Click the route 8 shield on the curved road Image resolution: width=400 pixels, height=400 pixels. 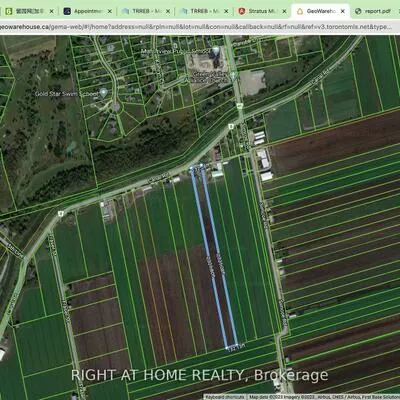pos(60,213)
